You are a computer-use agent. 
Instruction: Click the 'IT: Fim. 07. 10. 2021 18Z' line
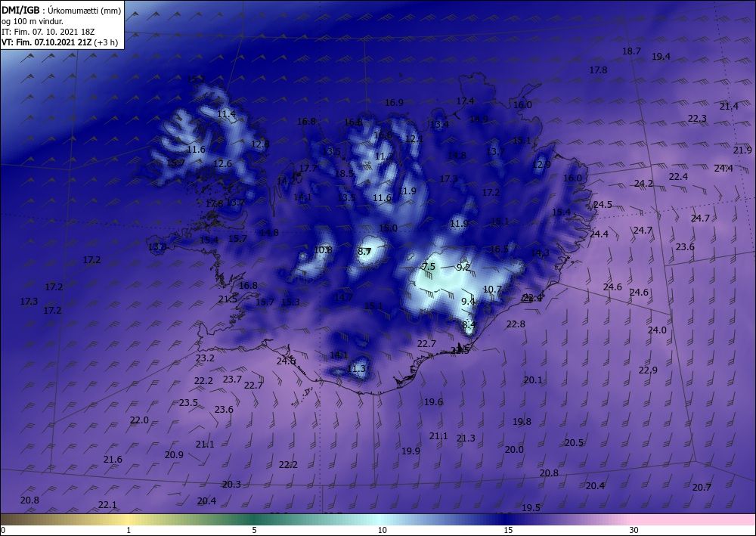[48, 32]
